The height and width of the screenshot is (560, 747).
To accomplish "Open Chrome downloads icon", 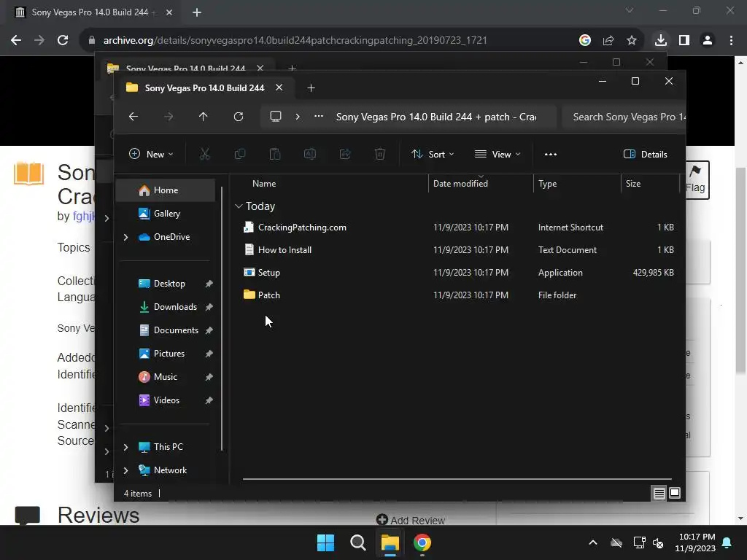I will [x=660, y=40].
